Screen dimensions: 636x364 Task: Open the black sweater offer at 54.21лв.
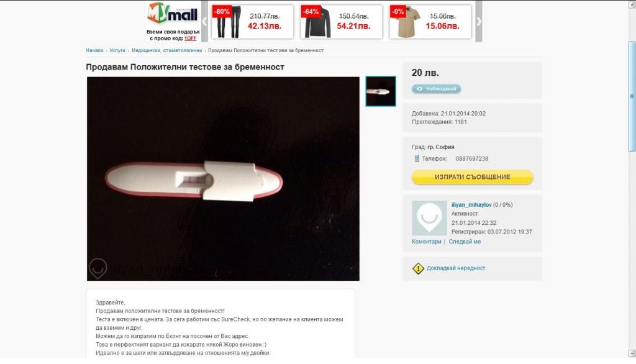[x=342, y=22]
